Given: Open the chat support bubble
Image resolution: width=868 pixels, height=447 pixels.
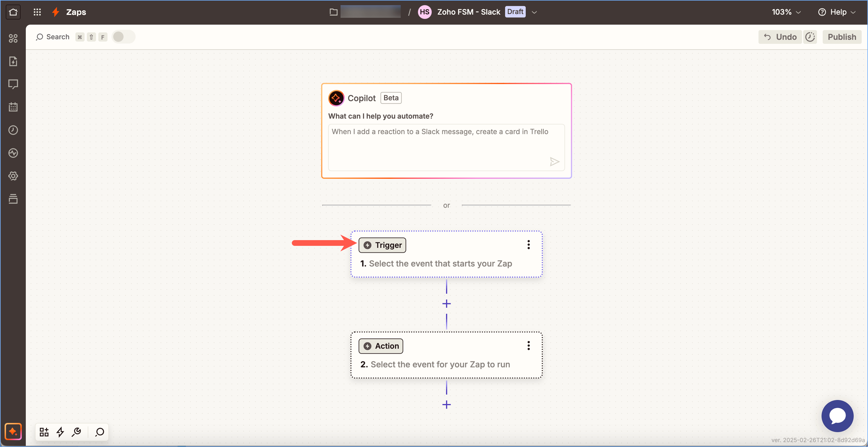Looking at the screenshot, I should 837,416.
